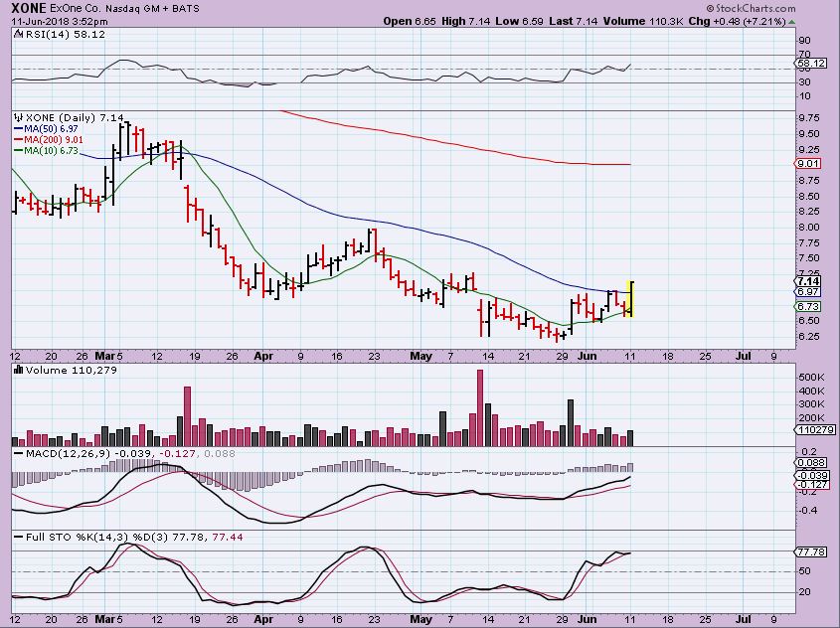Click the -0.4 level on MACD axis
This screenshot has width=840, height=628.
(x=807, y=510)
